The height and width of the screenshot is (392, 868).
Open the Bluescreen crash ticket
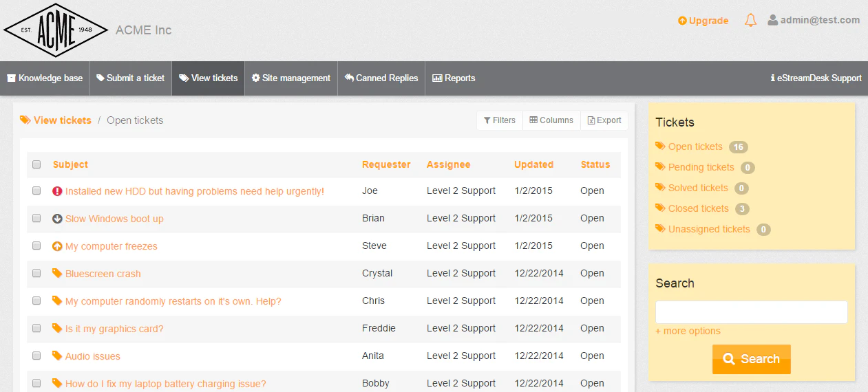pos(103,274)
